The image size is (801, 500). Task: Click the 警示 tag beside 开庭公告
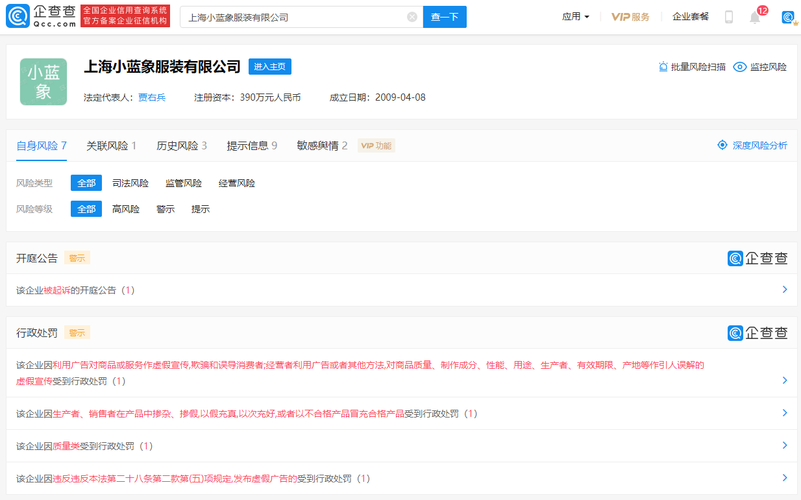(77, 258)
